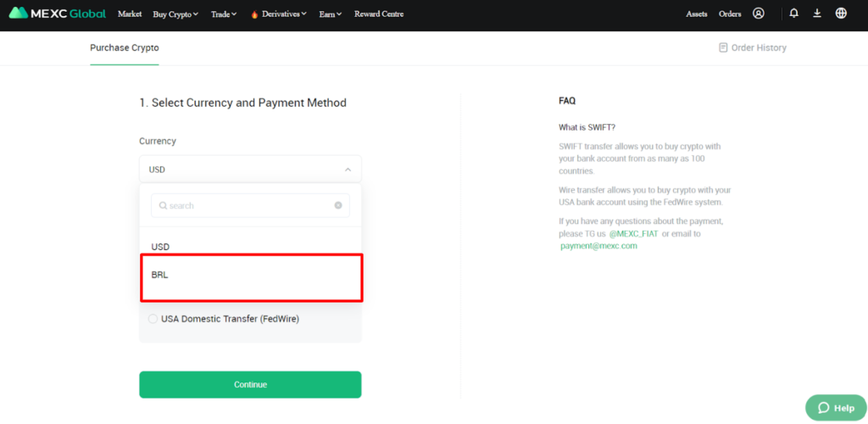This screenshot has height=424, width=868.
Task: Click the Order History document icon
Action: (723, 47)
